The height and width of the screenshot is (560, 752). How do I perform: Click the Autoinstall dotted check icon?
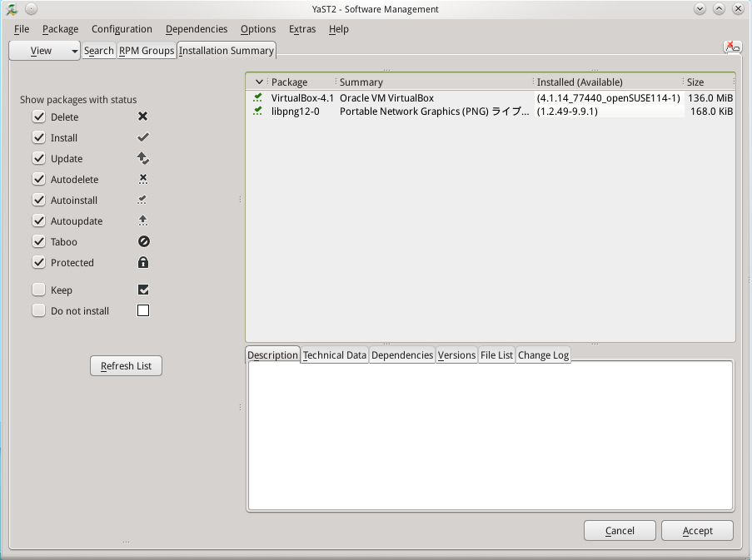pos(142,200)
